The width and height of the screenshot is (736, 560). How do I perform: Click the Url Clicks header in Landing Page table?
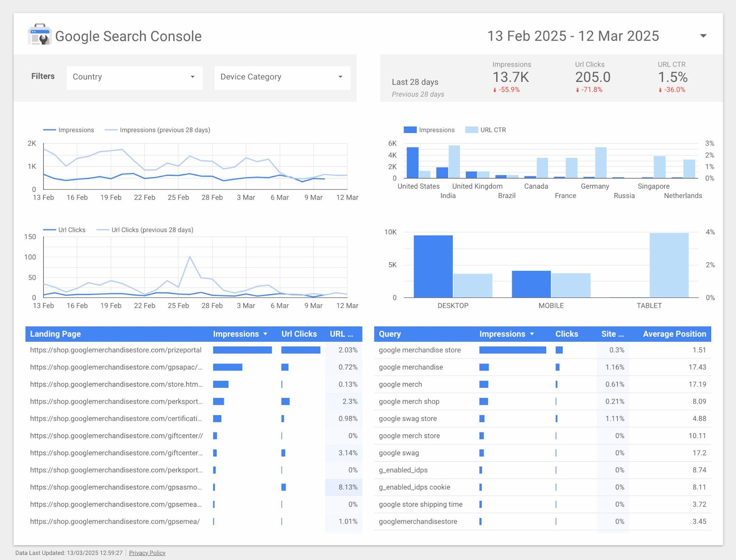(299, 334)
